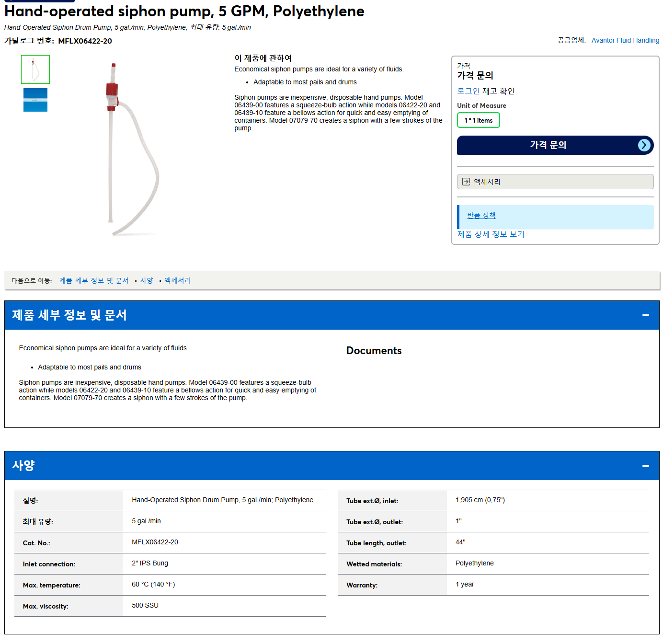This screenshot has width=663, height=644.
Task: Select the blue second thumbnail image
Action: 35,100
